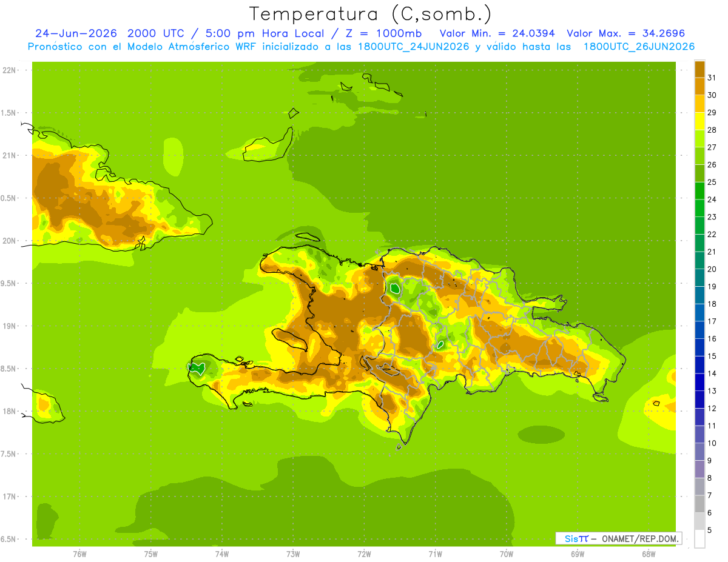This screenshot has height=562, width=728.
Task: Select the validity stamp '1800UTC_26JUN2026'
Action: pos(638,47)
